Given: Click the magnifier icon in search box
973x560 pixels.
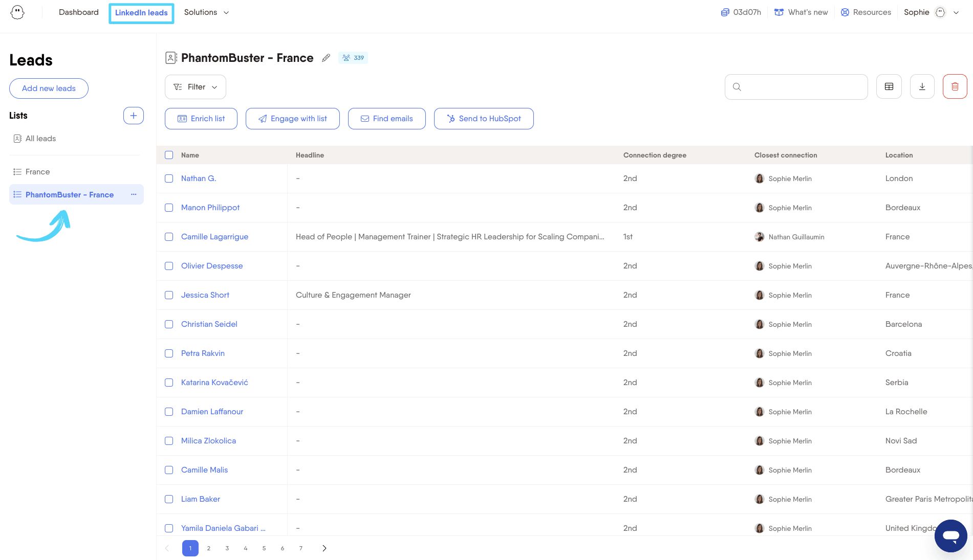Looking at the screenshot, I should tap(737, 87).
